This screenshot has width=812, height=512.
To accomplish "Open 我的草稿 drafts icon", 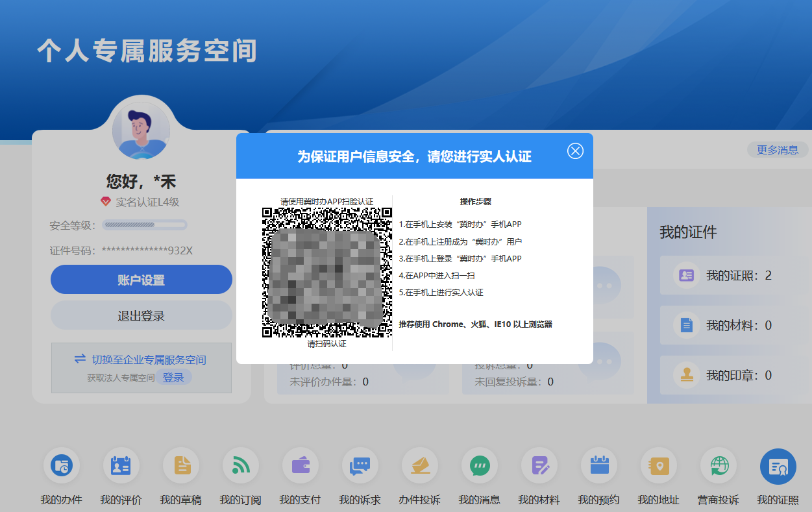I will click(181, 466).
